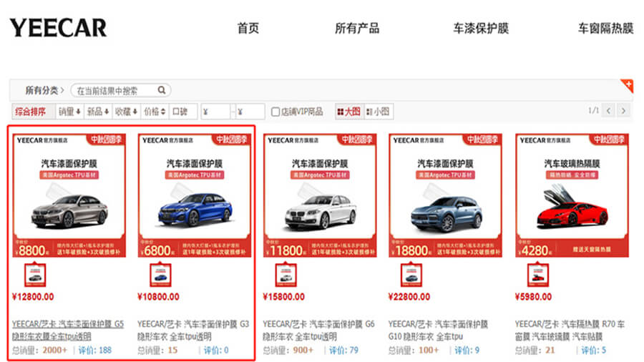Open the 所有产品 navigation item
This screenshot has height=362, width=644.
357,29
